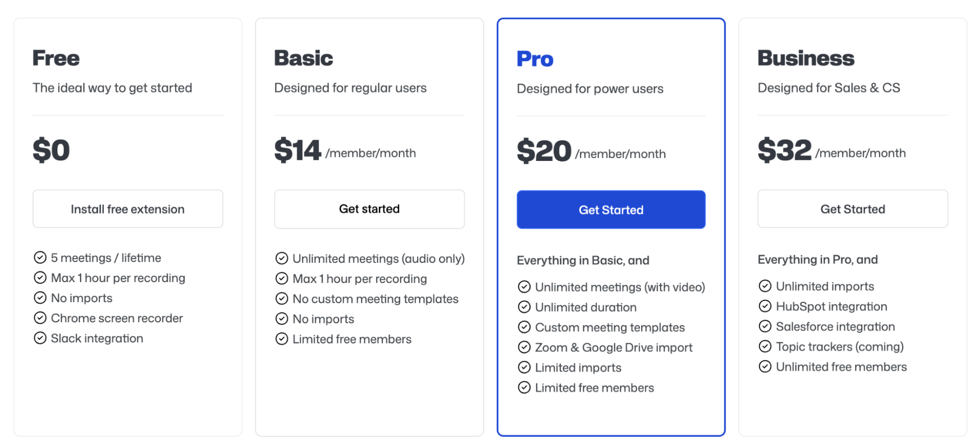Click the checkmark next to Salesforce integration
Screen dimensions: 980x446
765,326
